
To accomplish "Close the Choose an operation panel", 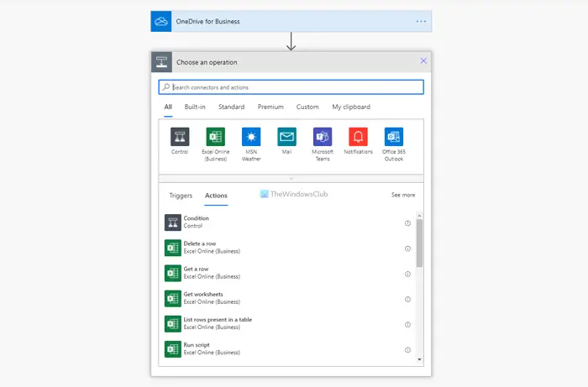I will click(x=423, y=60).
